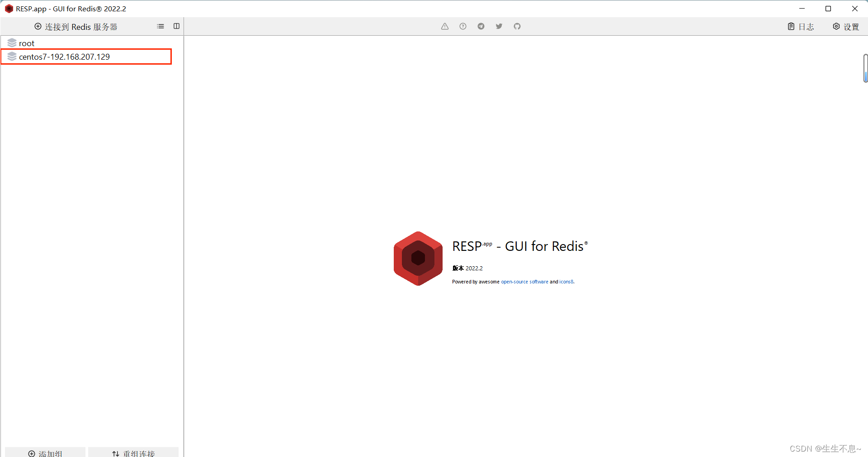This screenshot has height=457, width=868.
Task: Click the RESP.app title bar app icon
Action: point(9,9)
